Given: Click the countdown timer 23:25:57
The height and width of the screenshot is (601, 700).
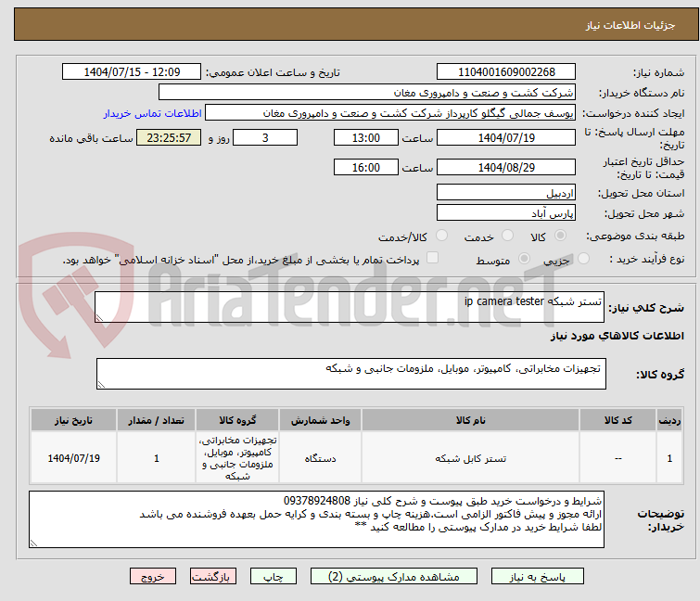Looking at the screenshot, I should coord(169,137).
